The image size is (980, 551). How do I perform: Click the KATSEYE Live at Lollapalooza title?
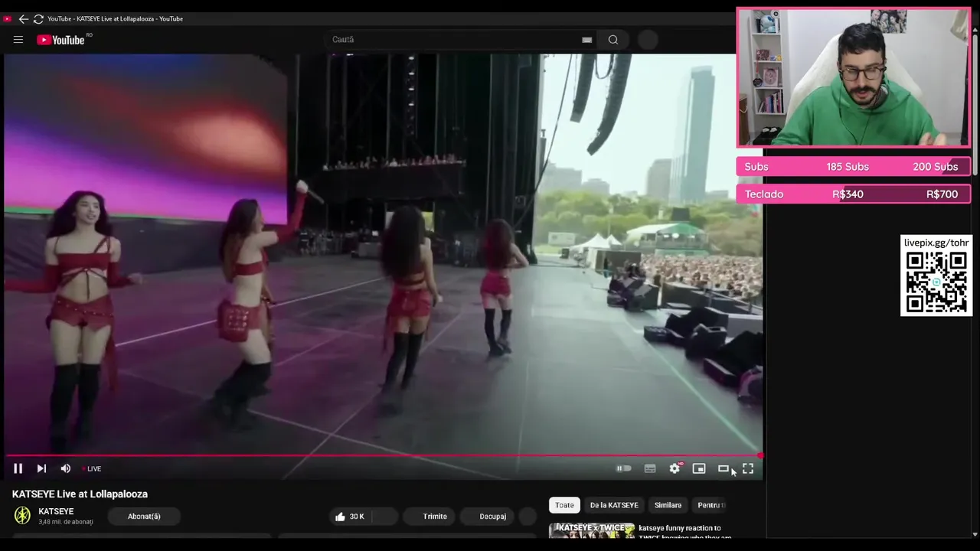[x=80, y=494]
